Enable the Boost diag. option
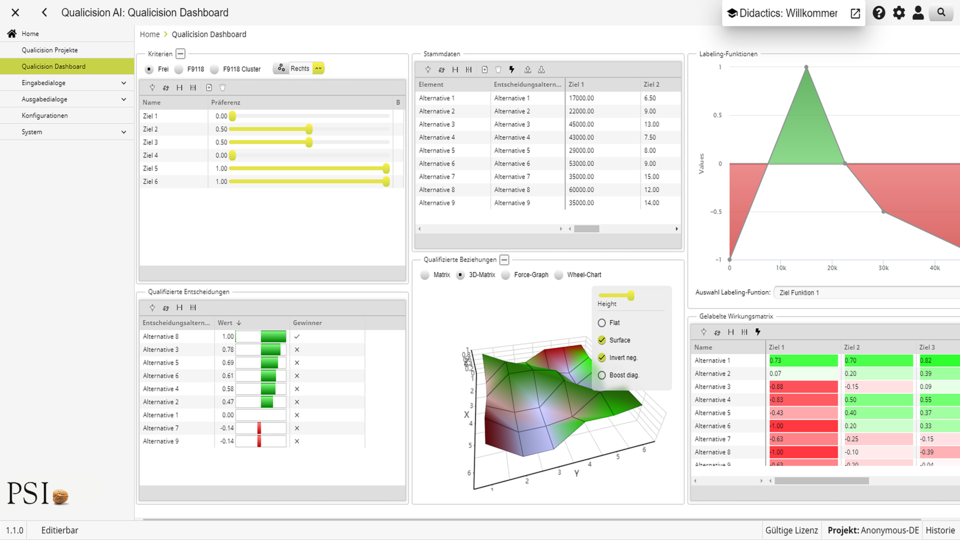Viewport: 960px width, 540px height. click(602, 375)
